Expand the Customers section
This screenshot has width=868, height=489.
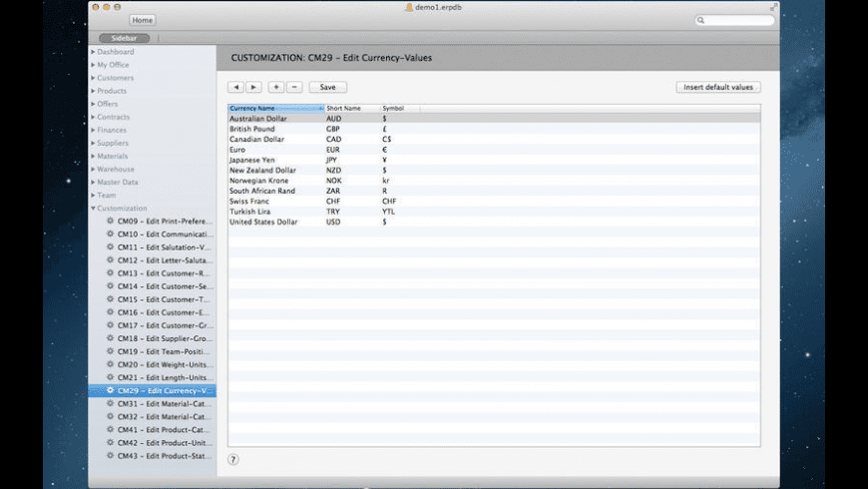[x=93, y=78]
